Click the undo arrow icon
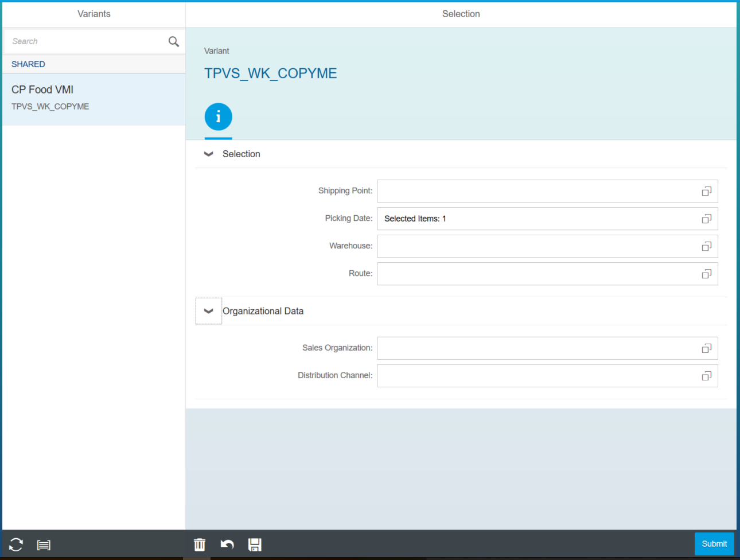The height and width of the screenshot is (560, 740). pos(227,545)
